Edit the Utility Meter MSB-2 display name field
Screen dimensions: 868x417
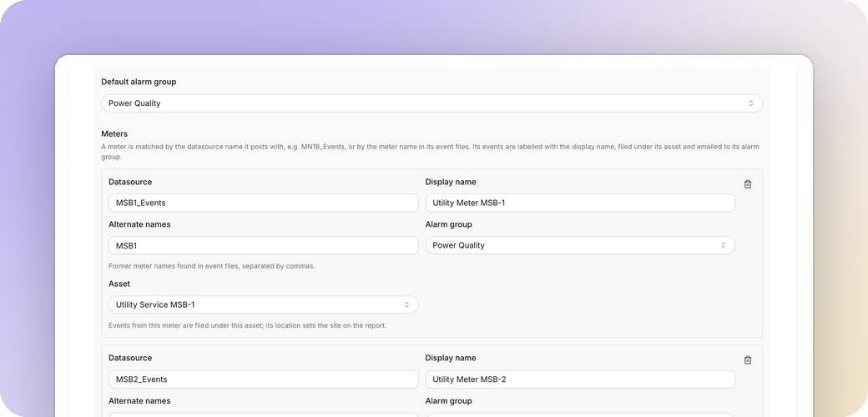coord(580,379)
